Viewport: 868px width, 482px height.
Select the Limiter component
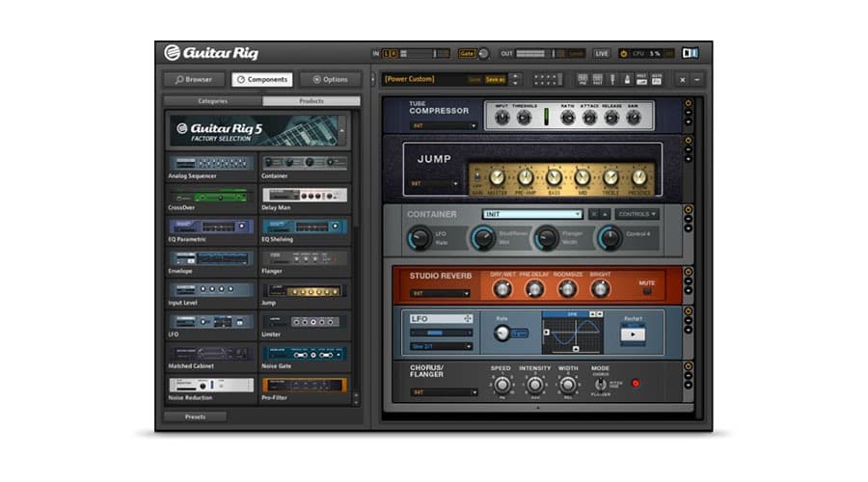[x=305, y=326]
